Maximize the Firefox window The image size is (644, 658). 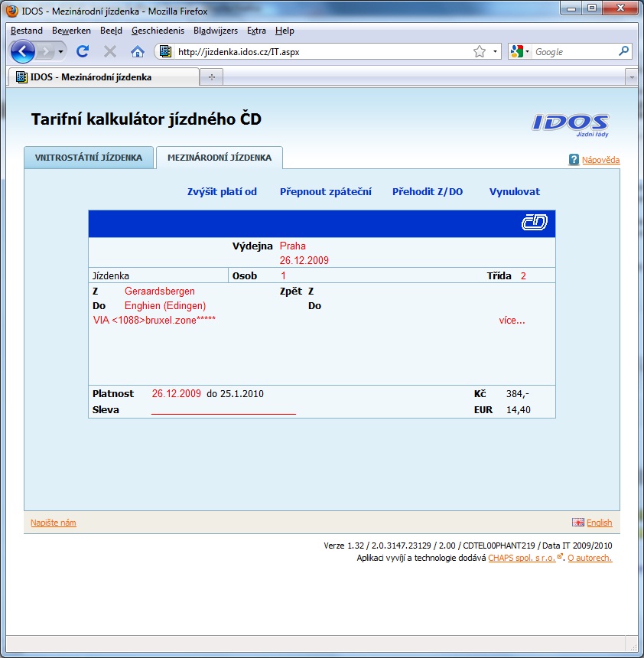[x=592, y=8]
